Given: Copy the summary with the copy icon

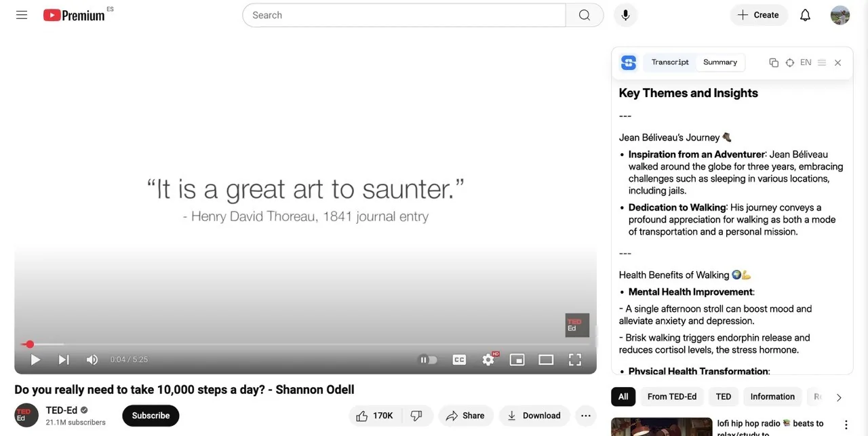Looking at the screenshot, I should [774, 62].
